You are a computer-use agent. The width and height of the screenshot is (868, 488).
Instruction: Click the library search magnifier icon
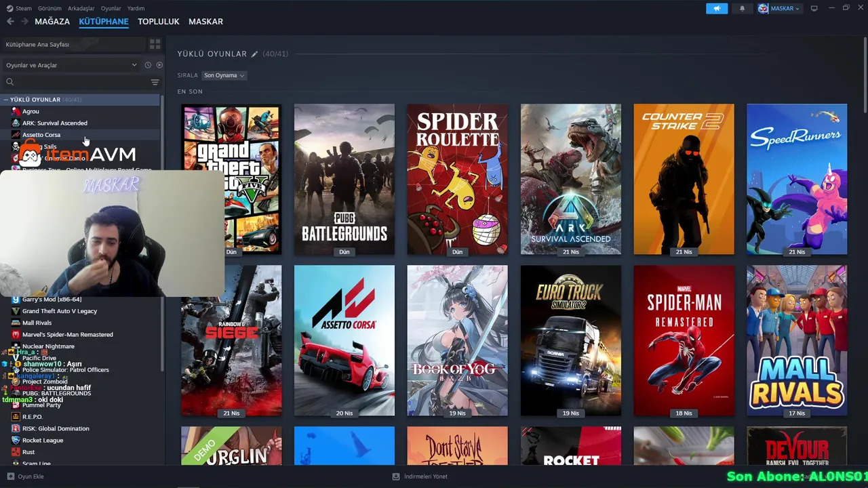point(9,82)
